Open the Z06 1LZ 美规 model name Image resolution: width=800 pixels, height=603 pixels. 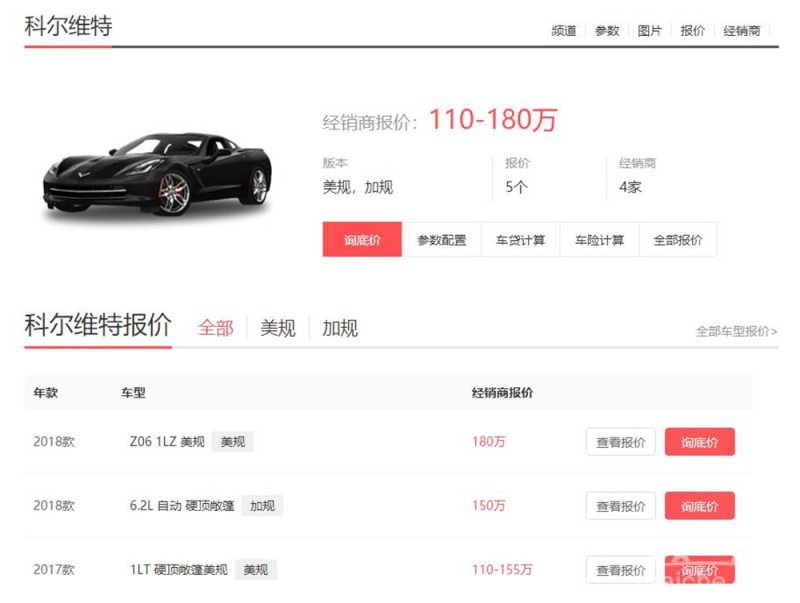tap(167, 442)
